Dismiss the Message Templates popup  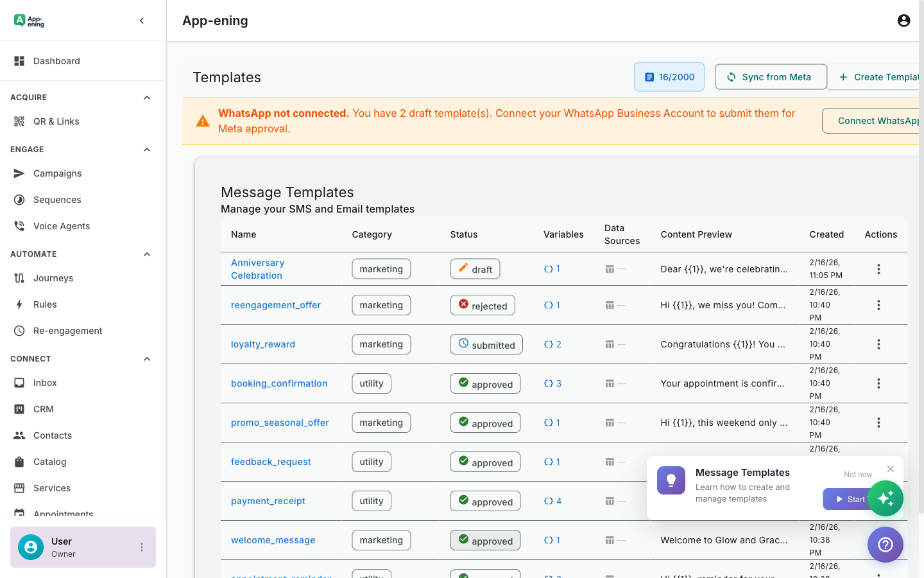[x=890, y=468]
